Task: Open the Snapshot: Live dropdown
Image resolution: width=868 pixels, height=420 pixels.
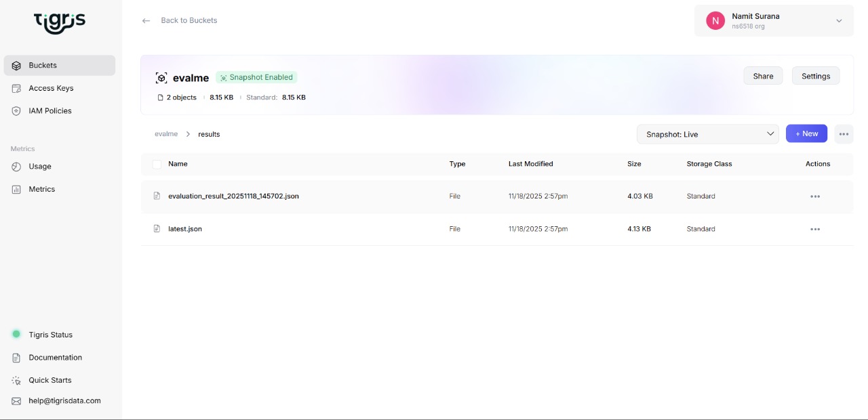Action: pos(708,134)
